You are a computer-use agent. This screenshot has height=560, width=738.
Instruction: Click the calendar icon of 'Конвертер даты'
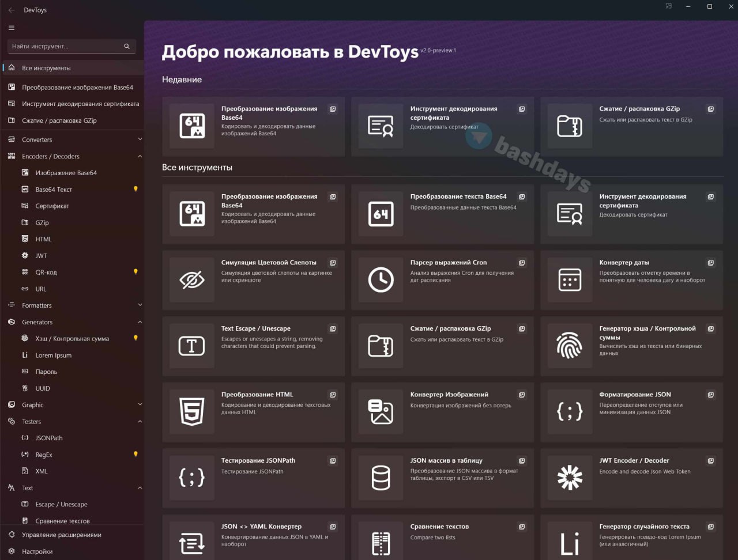click(x=570, y=280)
